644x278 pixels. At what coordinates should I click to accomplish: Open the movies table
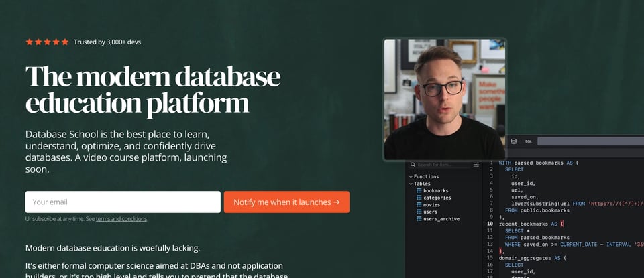tap(431, 204)
